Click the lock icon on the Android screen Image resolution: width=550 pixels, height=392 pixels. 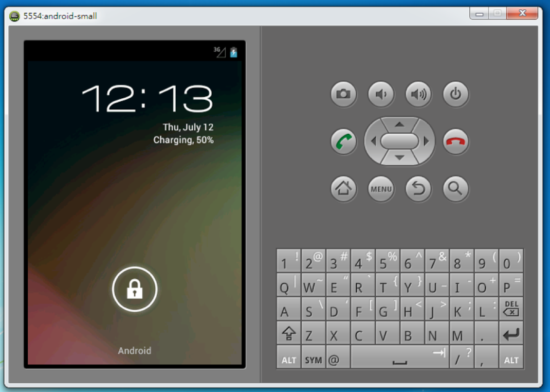coord(135,289)
